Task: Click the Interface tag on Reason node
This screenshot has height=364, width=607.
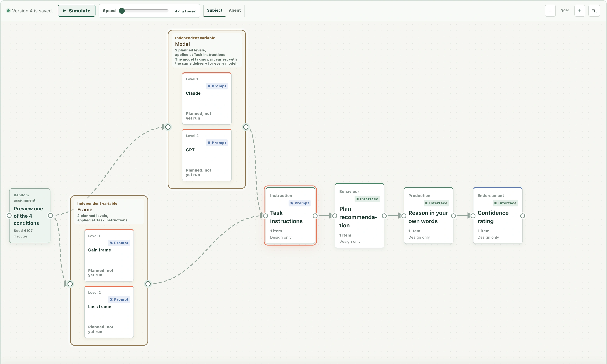Action: coord(436,203)
